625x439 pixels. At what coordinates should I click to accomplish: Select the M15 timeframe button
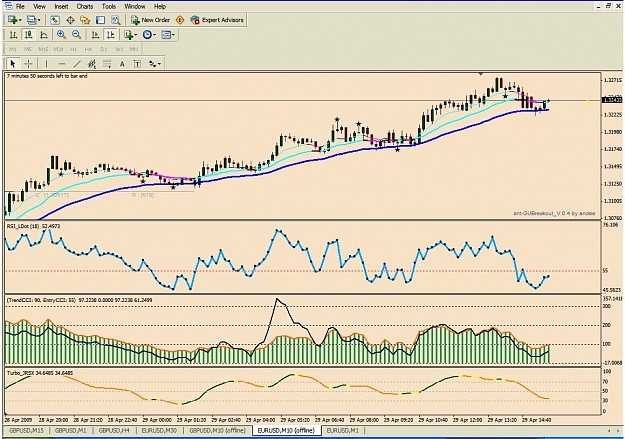tap(43, 49)
